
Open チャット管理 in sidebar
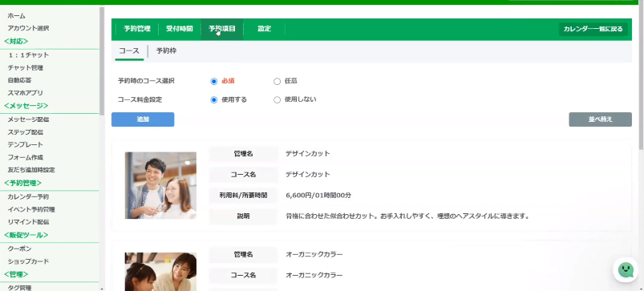[26, 67]
